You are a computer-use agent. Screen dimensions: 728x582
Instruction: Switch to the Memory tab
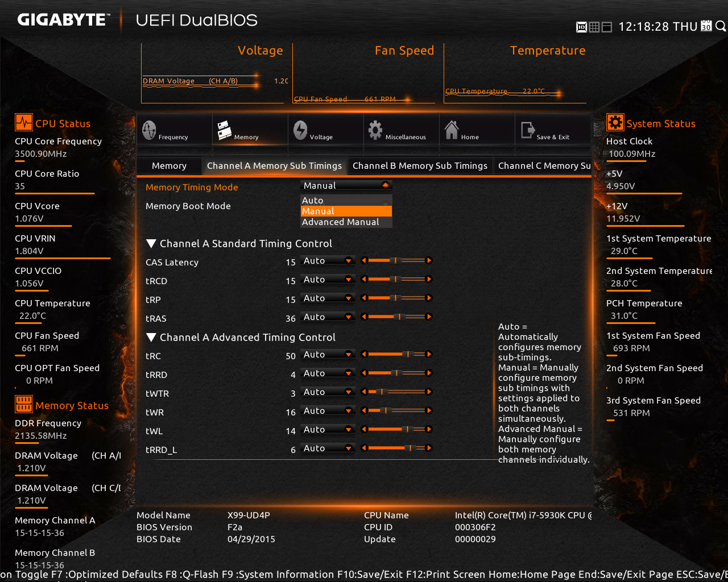pos(169,165)
